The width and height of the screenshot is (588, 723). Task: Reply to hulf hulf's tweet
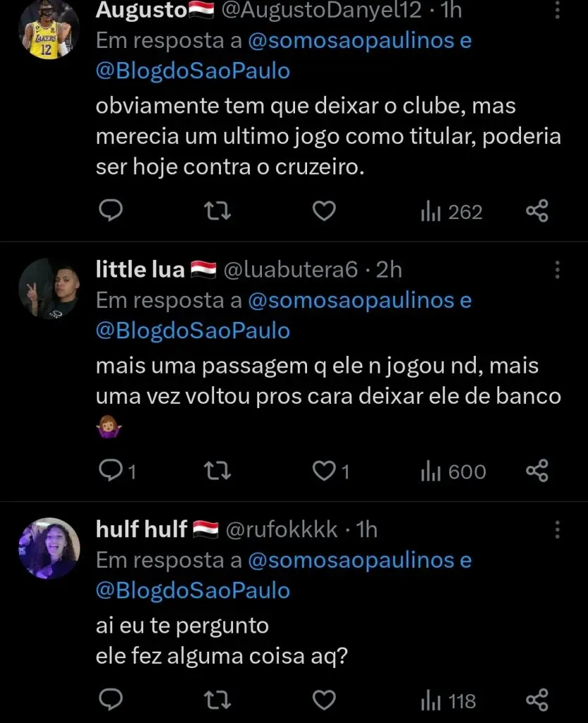click(x=110, y=700)
